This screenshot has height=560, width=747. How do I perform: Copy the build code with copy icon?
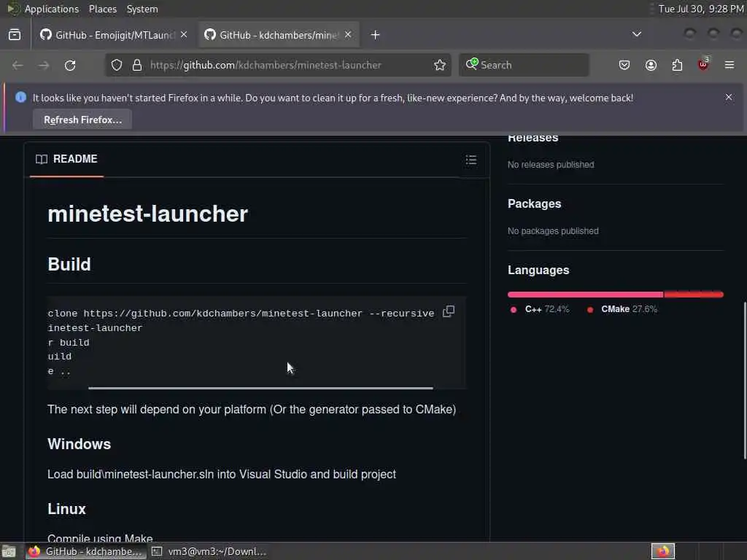pyautogui.click(x=449, y=311)
